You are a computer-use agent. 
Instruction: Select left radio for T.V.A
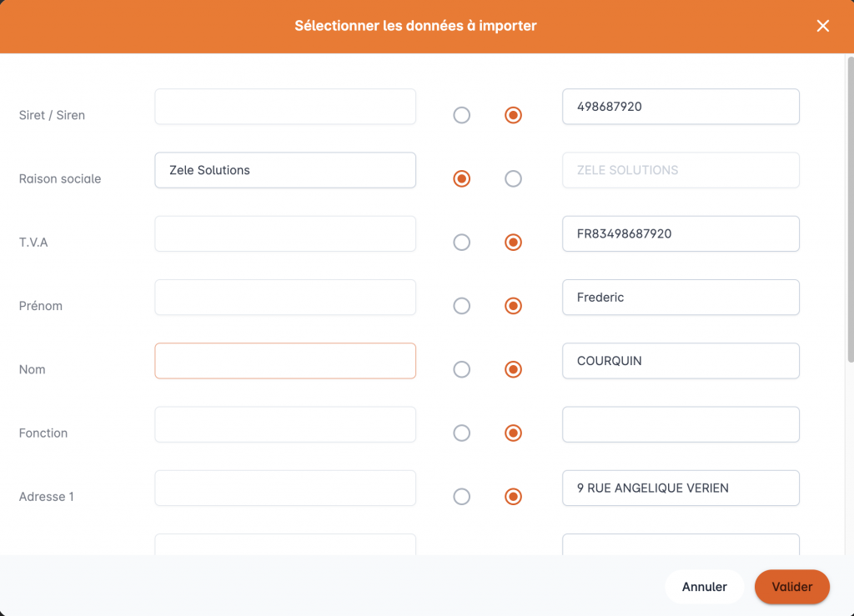pos(461,243)
